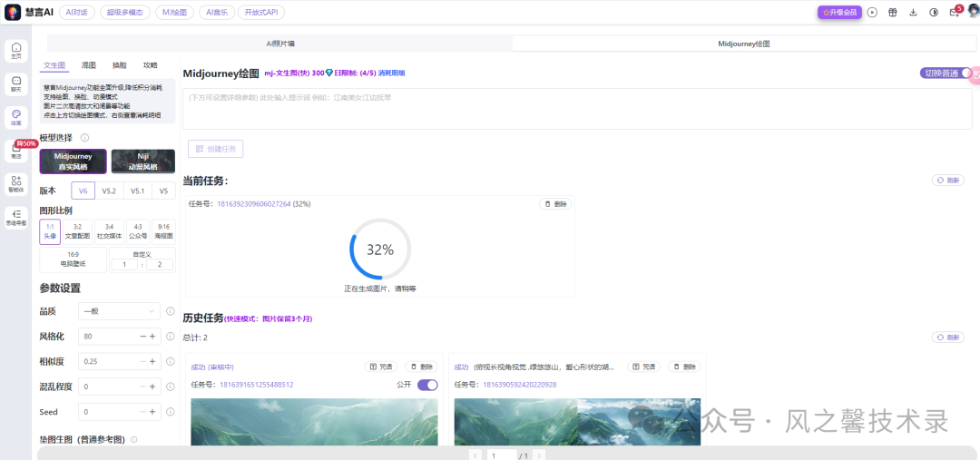
Task: Switch to the 文生图 tab
Action: (x=54, y=65)
